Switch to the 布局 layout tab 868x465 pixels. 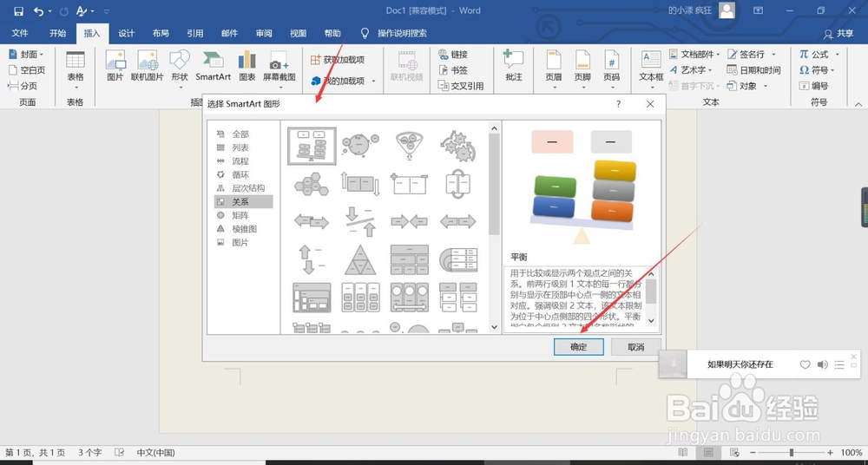(x=161, y=33)
